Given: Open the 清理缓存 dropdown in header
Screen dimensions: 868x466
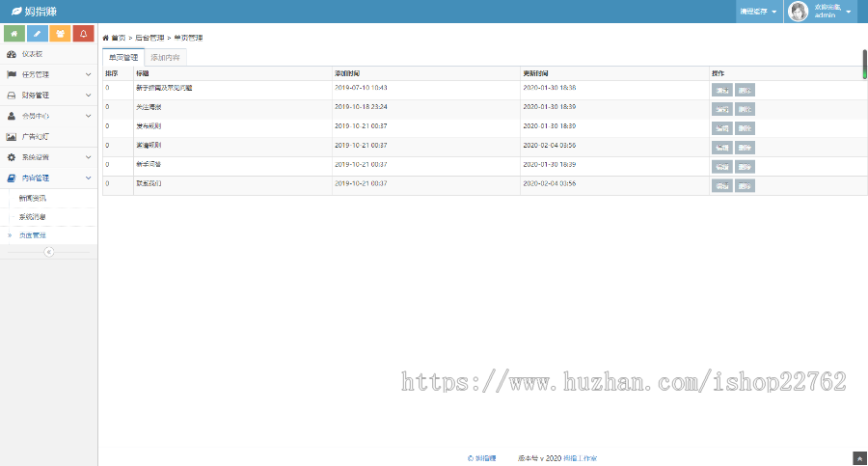Looking at the screenshot, I should [758, 12].
